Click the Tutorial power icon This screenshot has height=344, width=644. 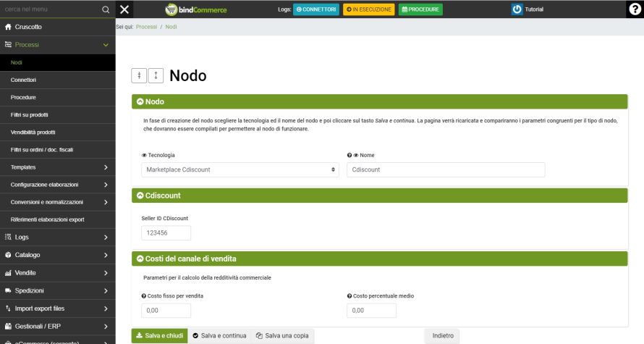point(517,9)
